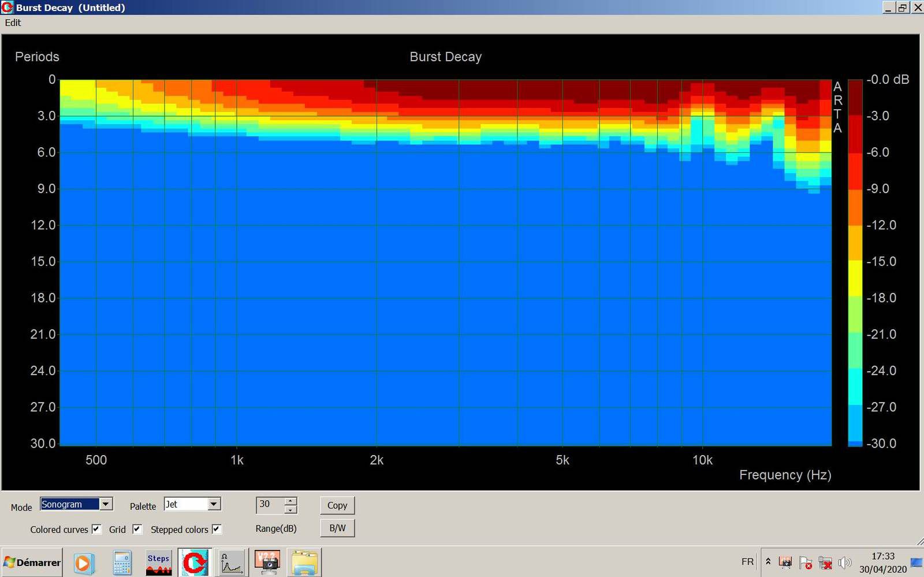
Task: Open the impedance curve app taskbar icon
Action: tap(231, 563)
